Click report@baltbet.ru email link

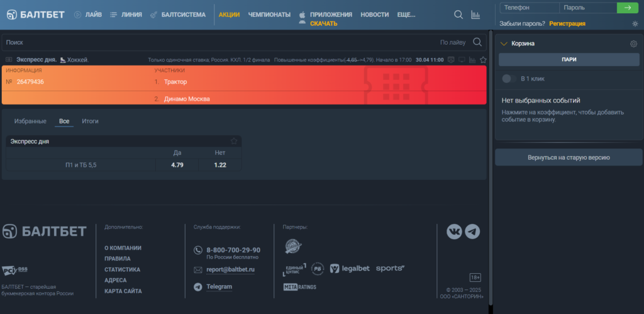230,269
